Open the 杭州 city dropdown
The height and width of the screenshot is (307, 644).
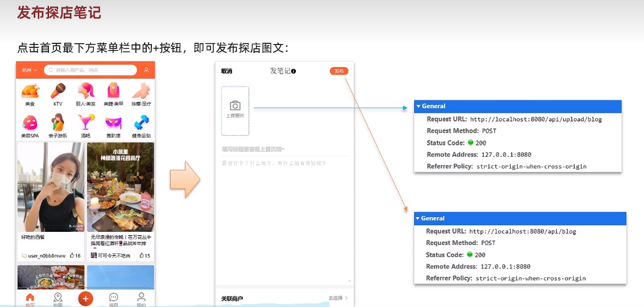30,70
